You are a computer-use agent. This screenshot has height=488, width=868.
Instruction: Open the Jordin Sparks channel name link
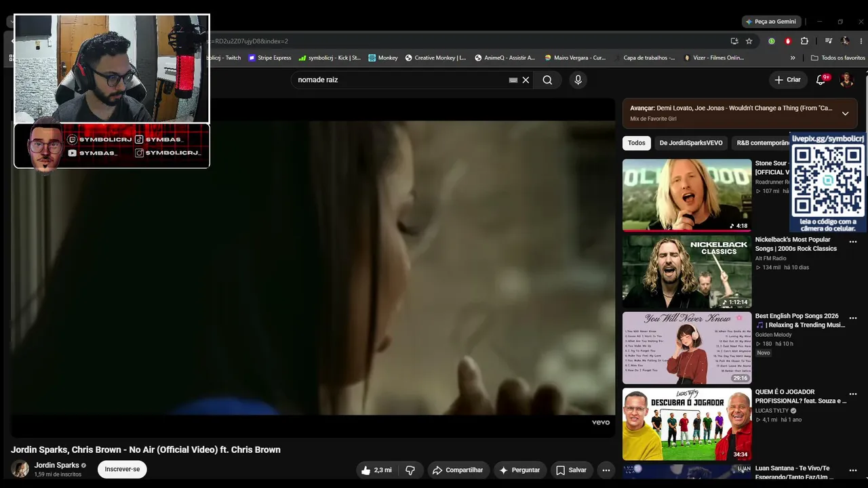[x=57, y=466]
